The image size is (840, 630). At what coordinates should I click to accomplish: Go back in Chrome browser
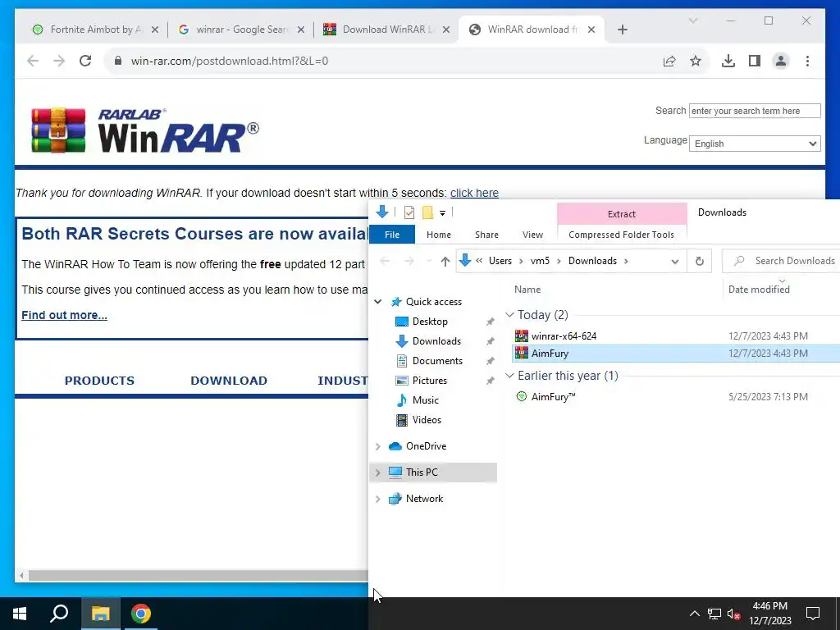coord(33,61)
